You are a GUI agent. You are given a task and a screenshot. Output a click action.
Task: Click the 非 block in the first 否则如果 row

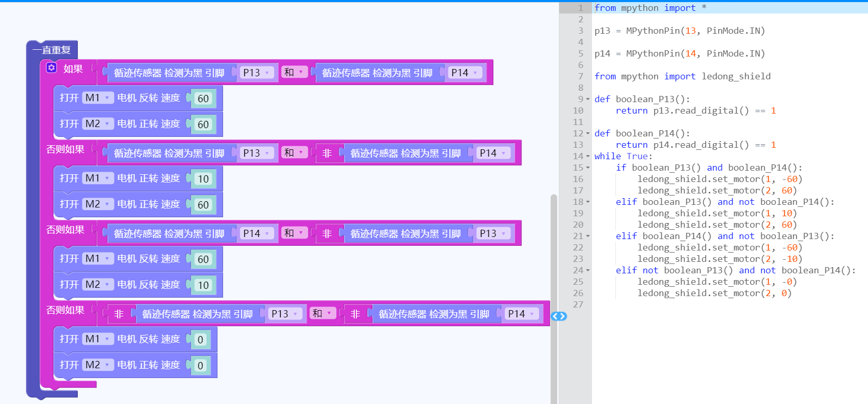coord(327,153)
